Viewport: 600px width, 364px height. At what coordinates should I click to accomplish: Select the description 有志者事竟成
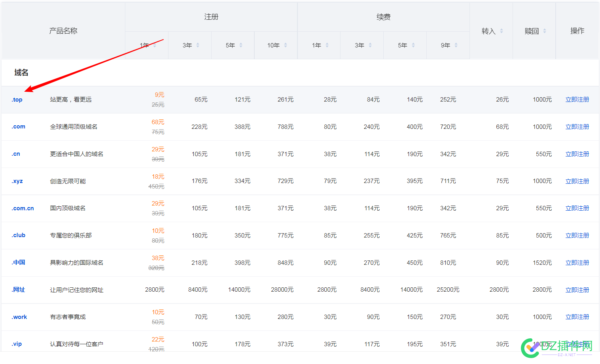(68, 317)
